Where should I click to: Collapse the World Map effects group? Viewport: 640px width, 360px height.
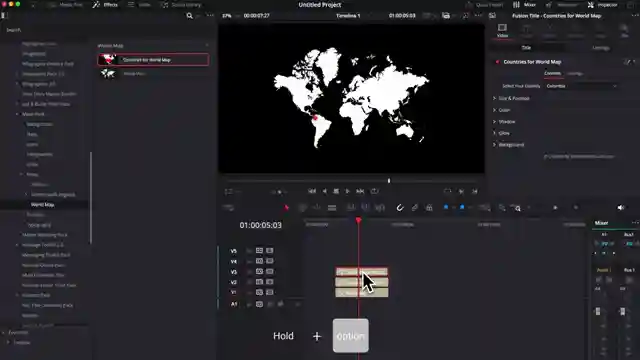coord(207,45)
